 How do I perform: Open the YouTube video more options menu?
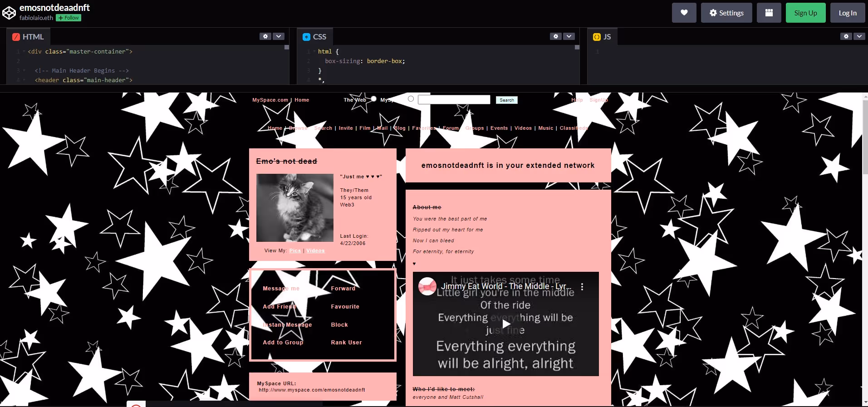click(582, 287)
